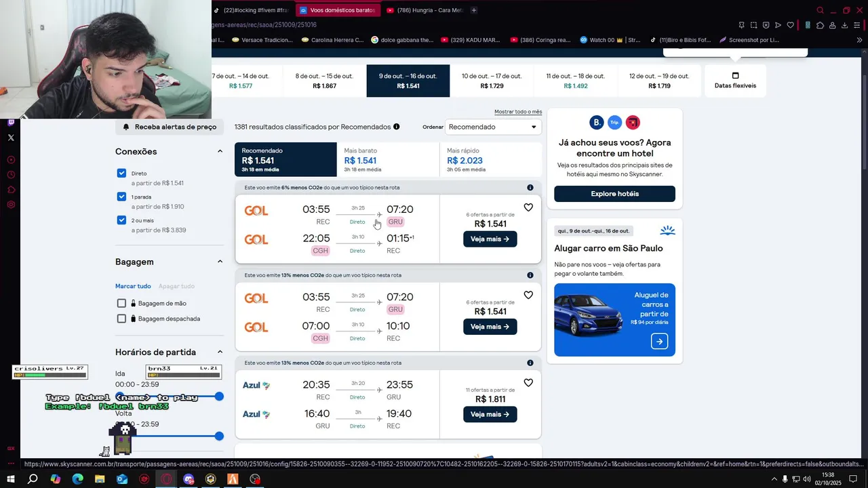Switch to Hungria - Cara Meta browser tab
868x488 pixels.
425,10
